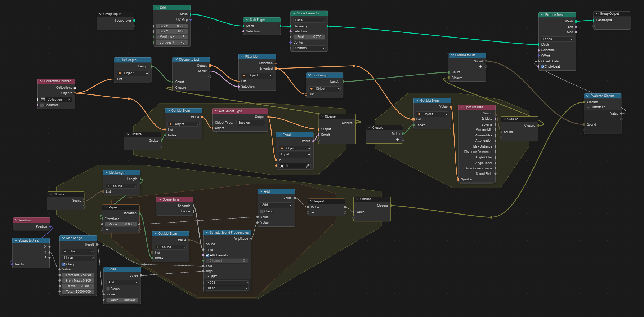Viewport: 644px width, 317px height.
Task: Enable Clamp in Add node with 100.000 value
Action: 108,289
